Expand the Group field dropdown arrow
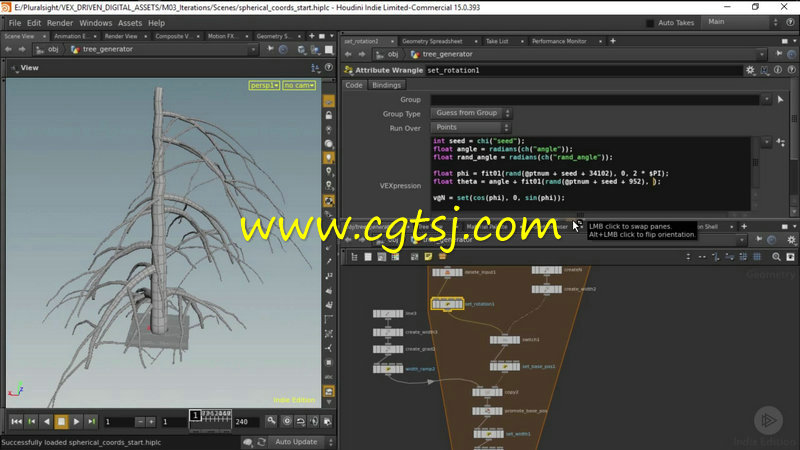The image size is (800, 450). pyautogui.click(x=766, y=99)
